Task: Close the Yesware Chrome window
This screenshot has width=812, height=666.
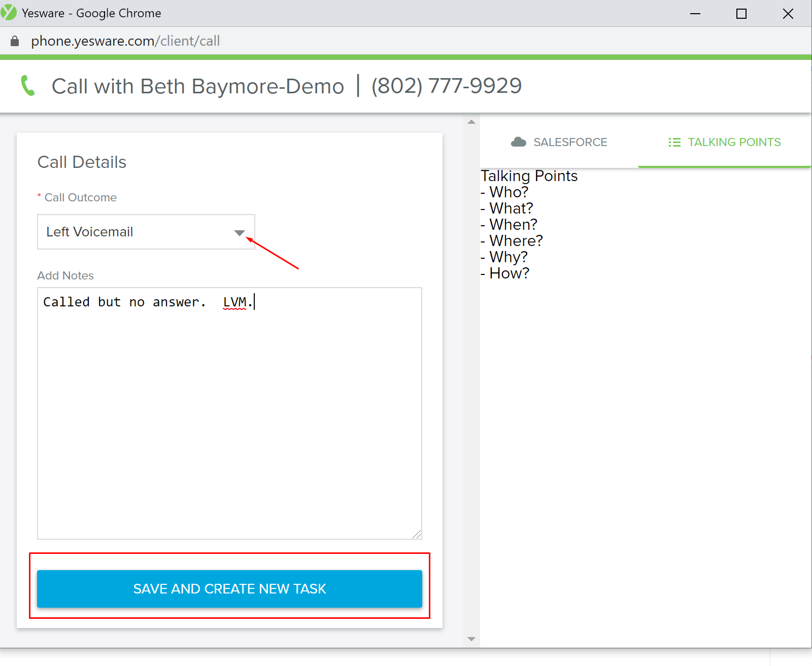Action: point(788,14)
